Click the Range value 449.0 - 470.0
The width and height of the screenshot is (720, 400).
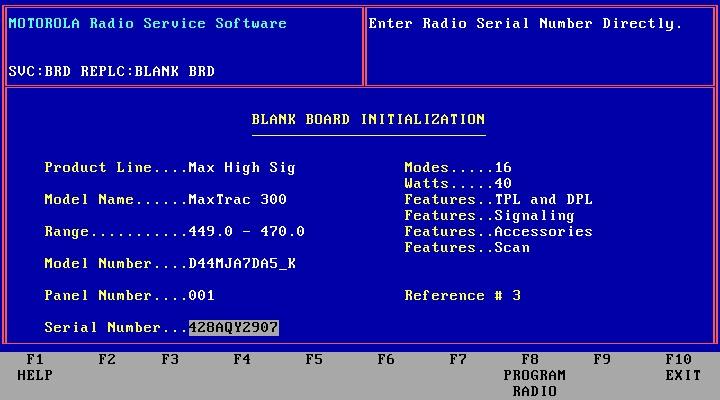(247, 231)
